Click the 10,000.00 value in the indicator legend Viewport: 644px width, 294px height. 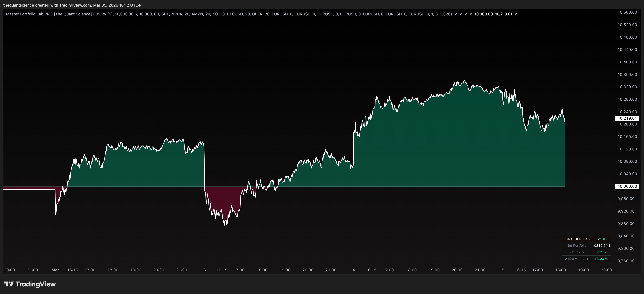coord(484,14)
